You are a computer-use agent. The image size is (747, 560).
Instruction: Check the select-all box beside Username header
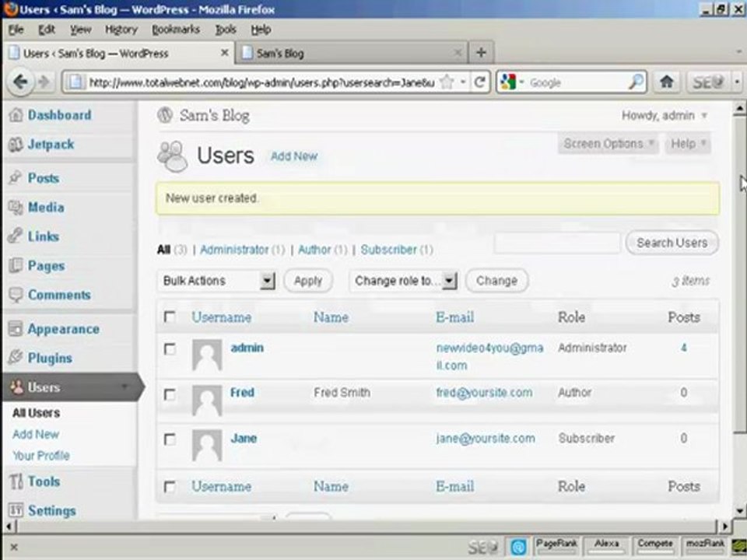pos(170,317)
